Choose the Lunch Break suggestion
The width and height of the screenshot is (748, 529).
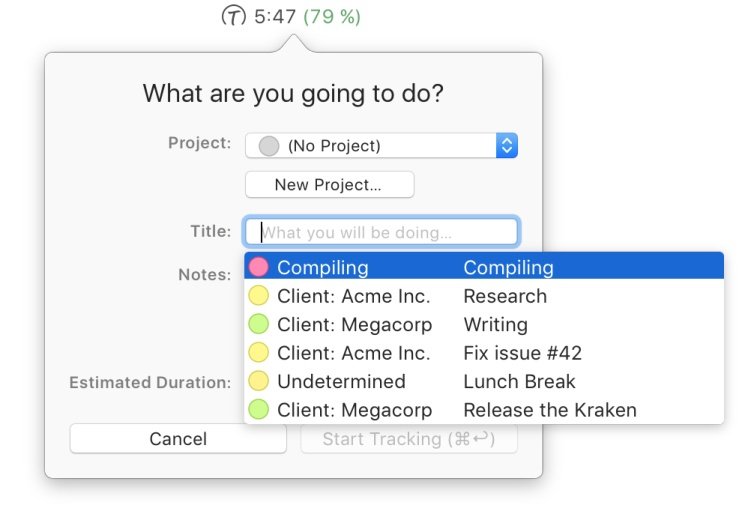point(484,381)
